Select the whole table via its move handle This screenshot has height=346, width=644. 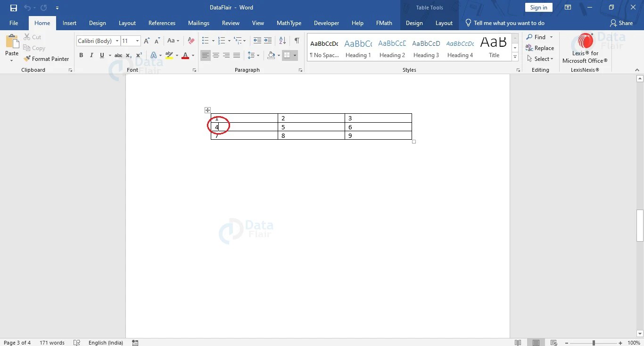click(207, 110)
